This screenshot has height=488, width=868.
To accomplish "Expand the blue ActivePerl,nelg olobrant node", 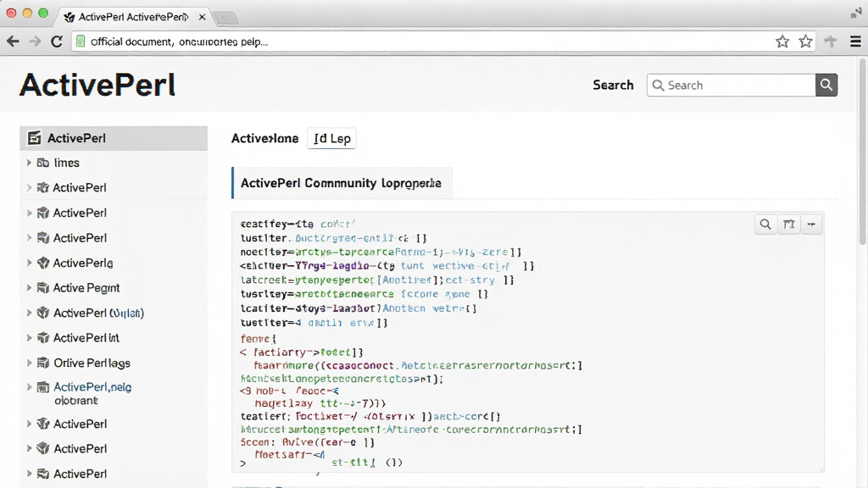I will (29, 386).
